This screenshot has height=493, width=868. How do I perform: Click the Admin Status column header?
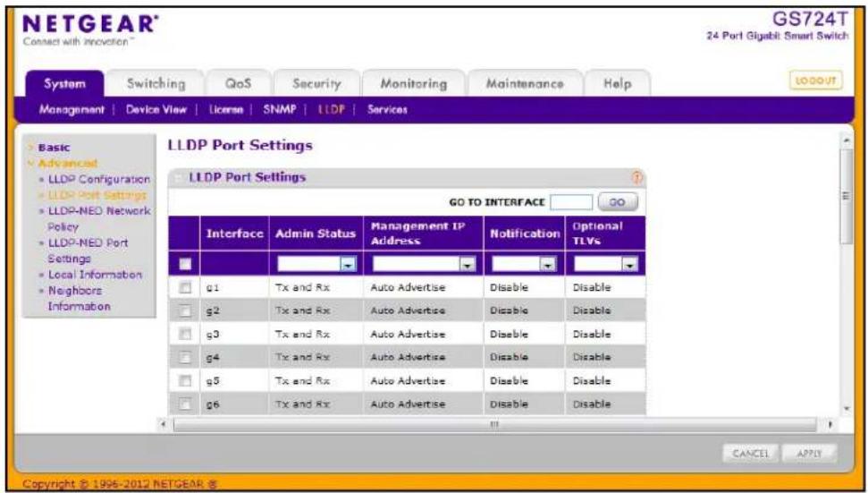[316, 234]
